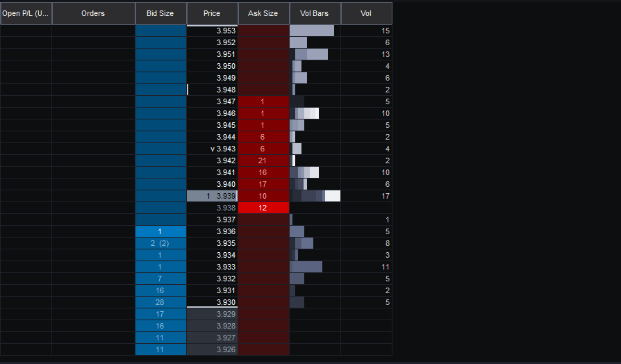Click price level 3.950
The width and height of the screenshot is (621, 364).
click(x=213, y=66)
